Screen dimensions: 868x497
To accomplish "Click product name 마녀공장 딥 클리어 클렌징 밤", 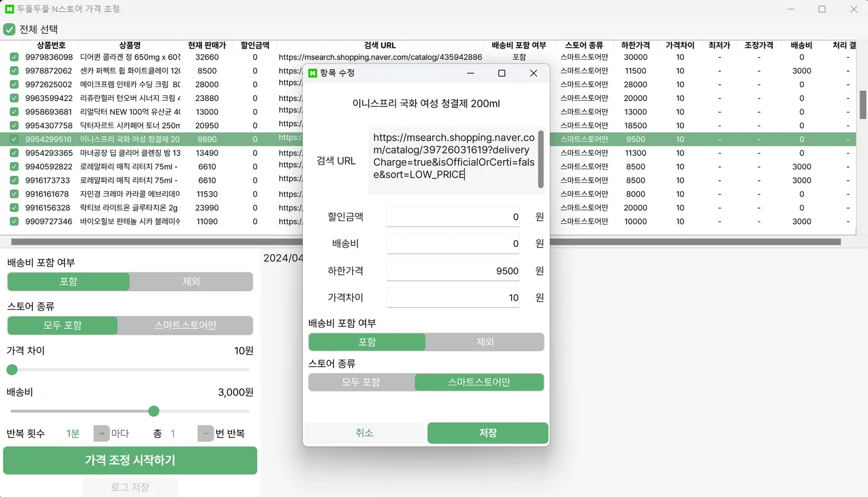I will tap(130, 153).
